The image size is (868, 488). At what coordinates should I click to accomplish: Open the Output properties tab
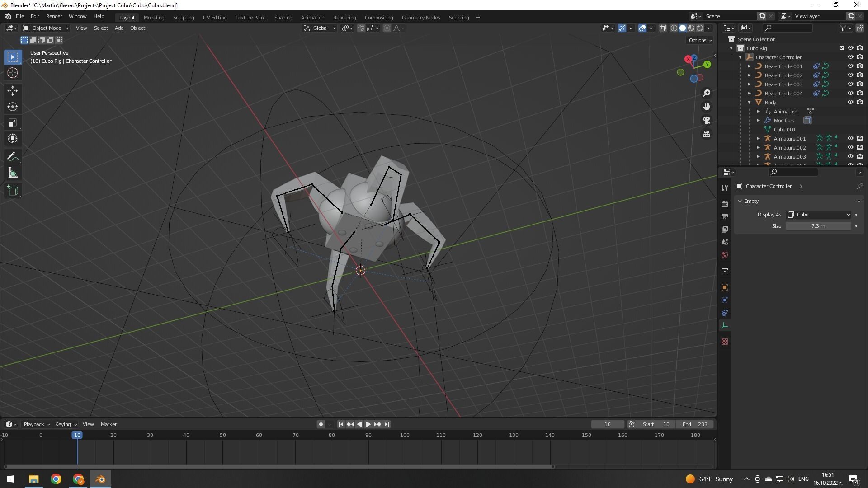[725, 216]
